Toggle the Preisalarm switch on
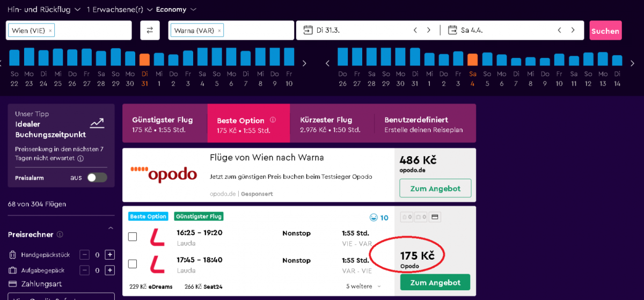This screenshot has height=300, width=644. pyautogui.click(x=97, y=178)
